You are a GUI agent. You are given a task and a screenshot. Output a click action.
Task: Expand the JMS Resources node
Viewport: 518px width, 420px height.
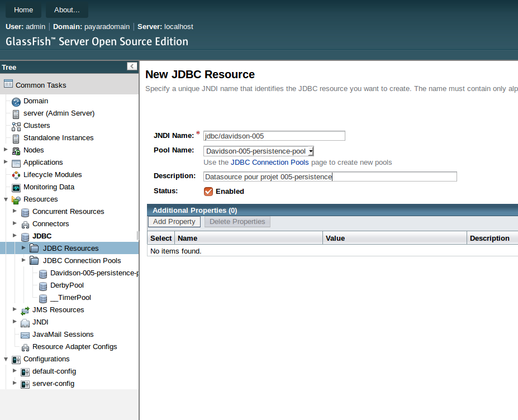coord(15,309)
